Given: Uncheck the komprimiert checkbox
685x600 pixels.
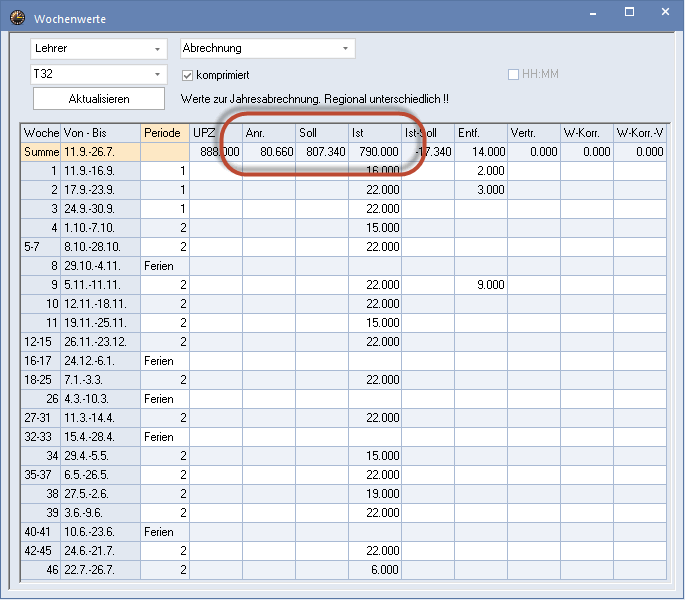Looking at the screenshot, I should coord(187,75).
